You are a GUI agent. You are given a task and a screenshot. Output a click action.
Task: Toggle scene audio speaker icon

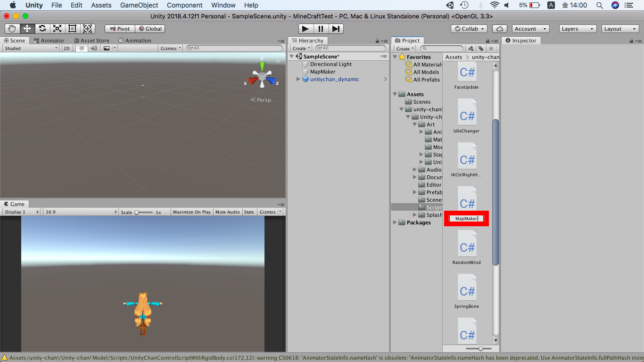click(93, 48)
